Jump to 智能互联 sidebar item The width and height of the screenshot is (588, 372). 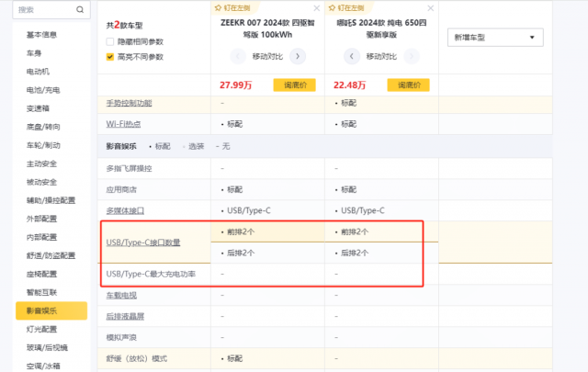(41, 292)
